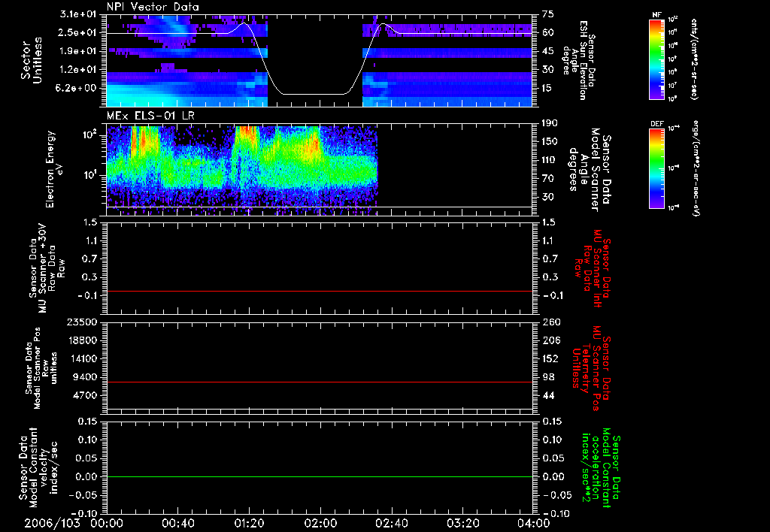Click the ELS electron energy spectrogram
The height and width of the screenshot is (532, 770).
pyautogui.click(x=320, y=170)
